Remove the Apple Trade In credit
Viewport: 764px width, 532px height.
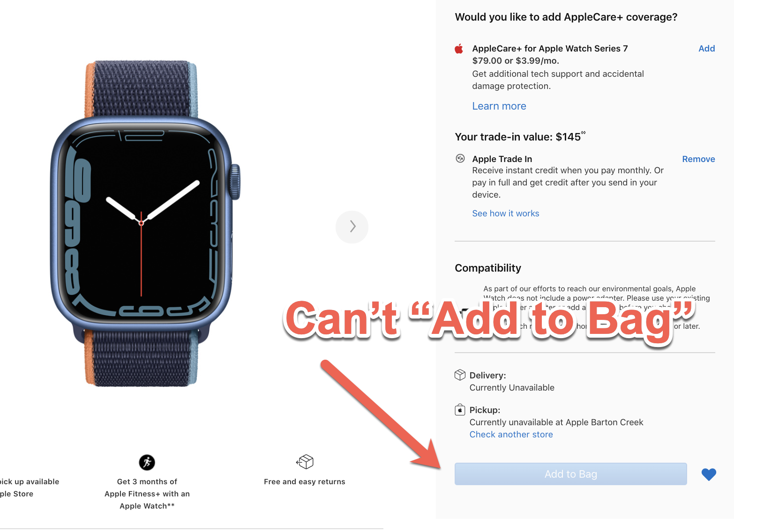click(698, 159)
